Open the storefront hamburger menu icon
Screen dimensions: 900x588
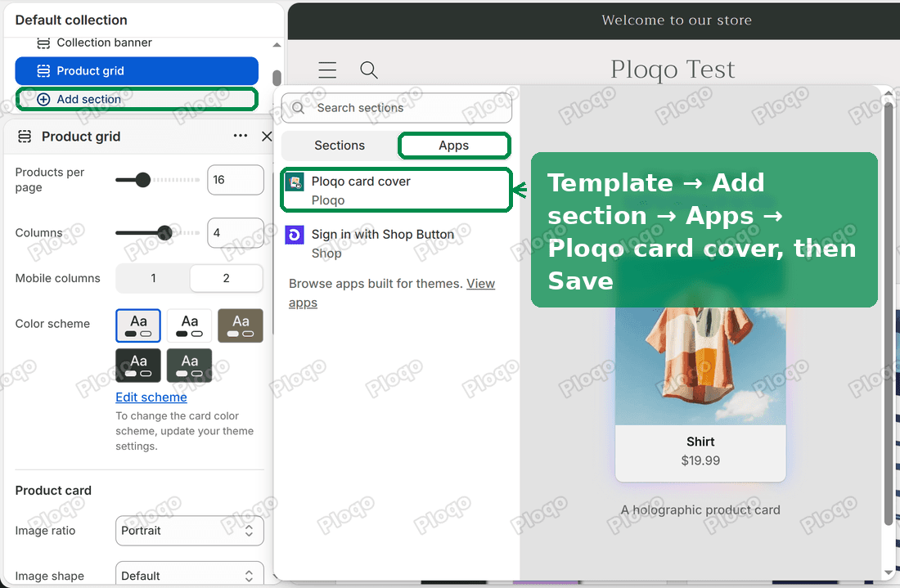click(327, 70)
